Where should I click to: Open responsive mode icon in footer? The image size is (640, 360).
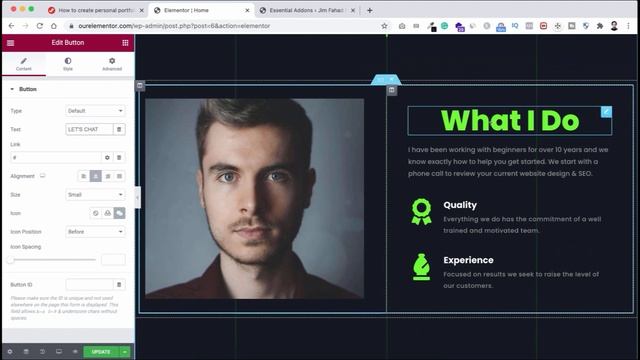[x=59, y=351]
